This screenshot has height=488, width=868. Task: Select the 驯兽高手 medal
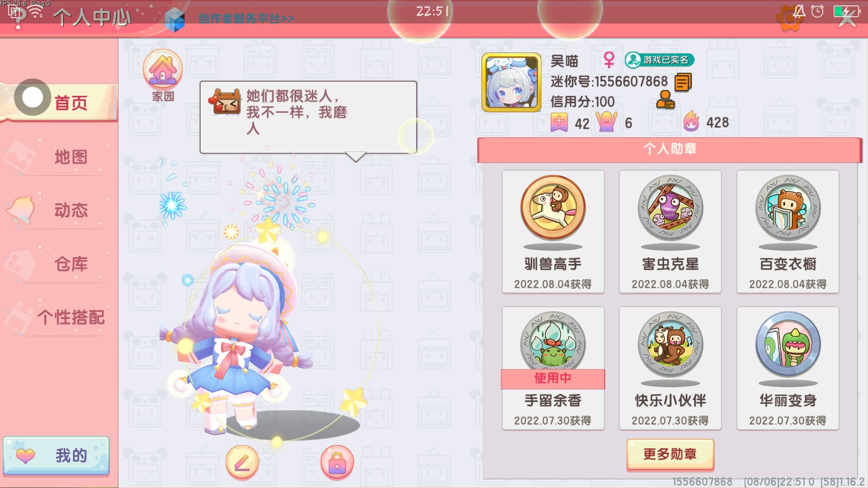coord(553,232)
